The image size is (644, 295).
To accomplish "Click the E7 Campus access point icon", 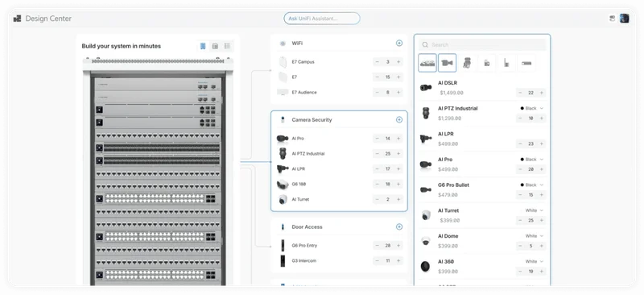I will click(x=283, y=62).
